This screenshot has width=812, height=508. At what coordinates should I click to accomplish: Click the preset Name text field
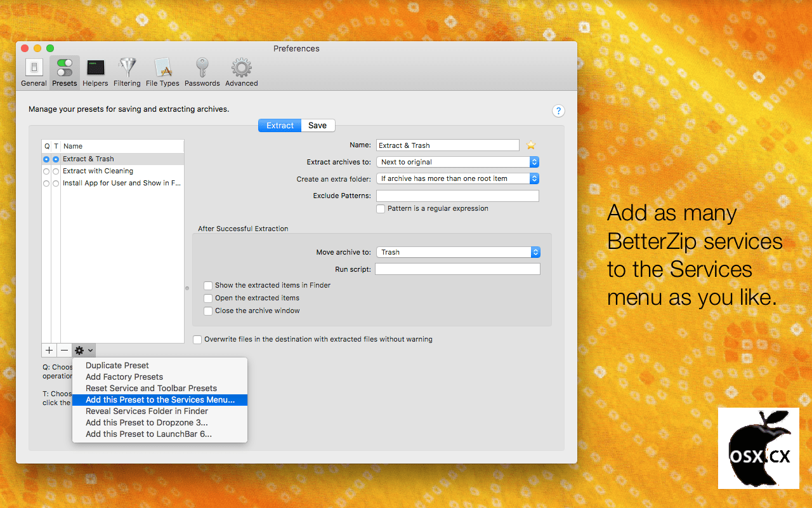tap(447, 145)
